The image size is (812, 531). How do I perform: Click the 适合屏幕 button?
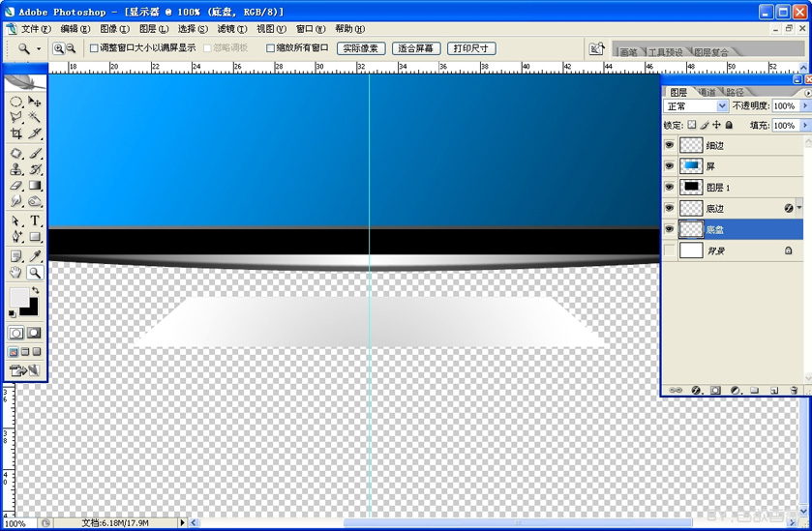[416, 48]
